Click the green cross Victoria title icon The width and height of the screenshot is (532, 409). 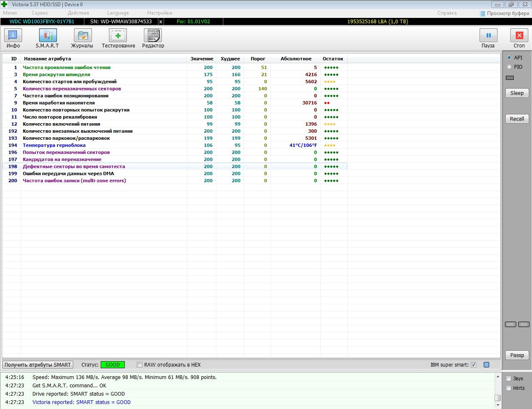tap(4, 4)
